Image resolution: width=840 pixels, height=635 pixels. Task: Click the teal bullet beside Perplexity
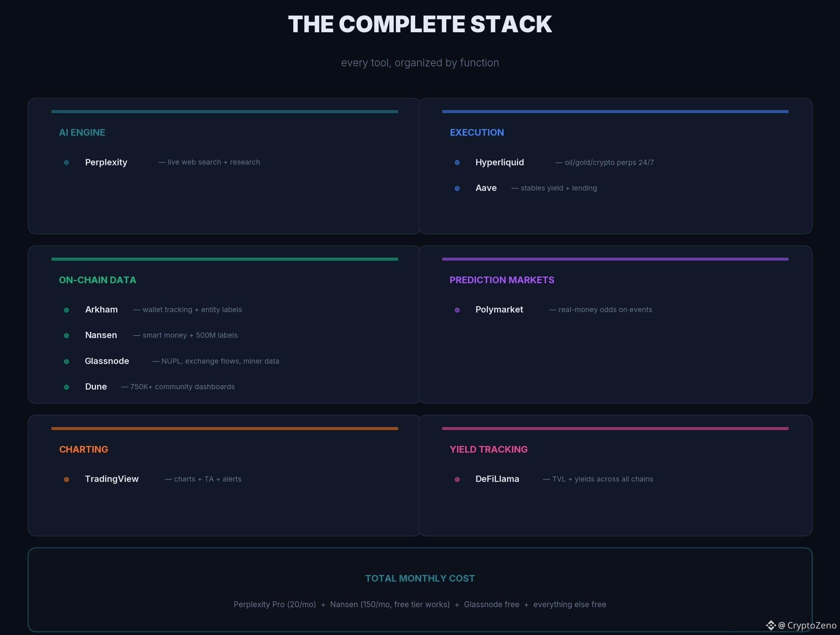66,163
